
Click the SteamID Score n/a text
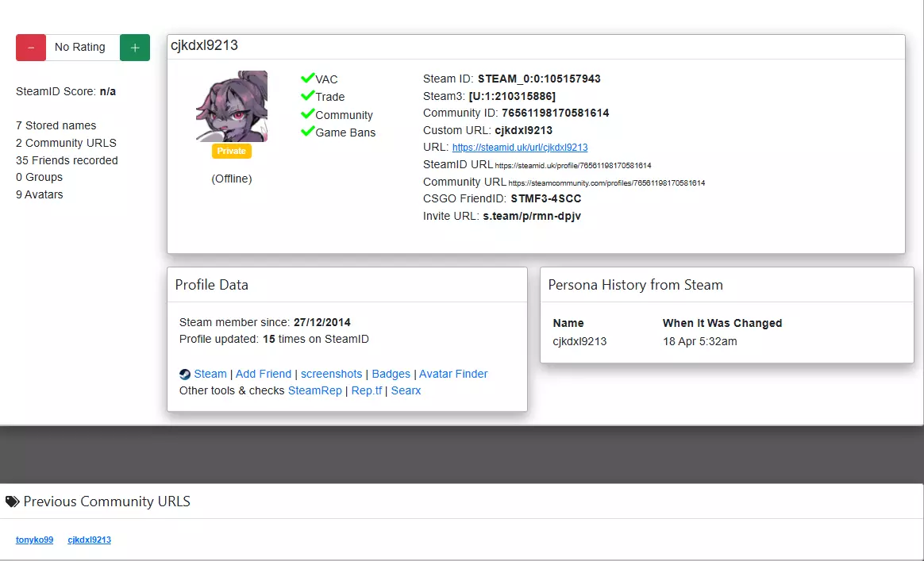coord(66,91)
